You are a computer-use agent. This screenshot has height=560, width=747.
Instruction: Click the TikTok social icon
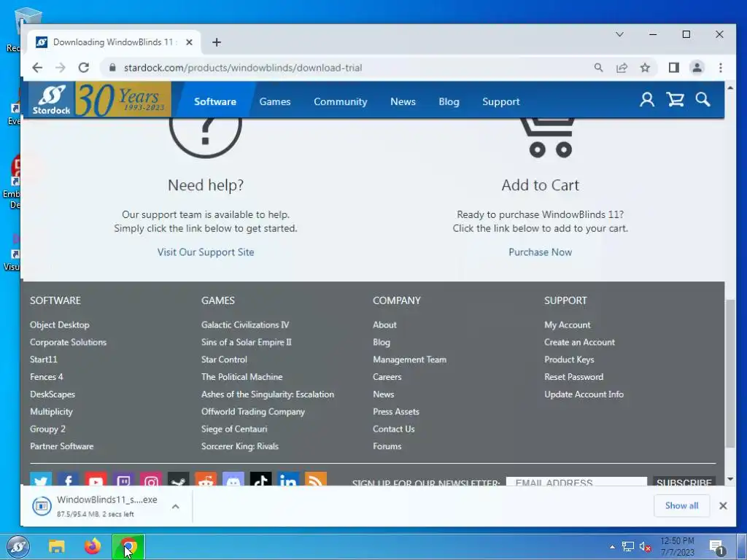[261, 479]
